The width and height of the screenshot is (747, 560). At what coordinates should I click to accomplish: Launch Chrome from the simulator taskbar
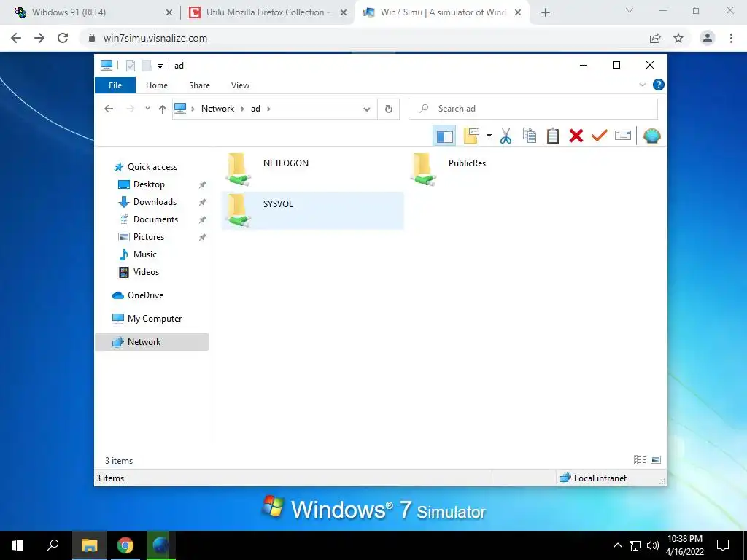(x=125, y=545)
